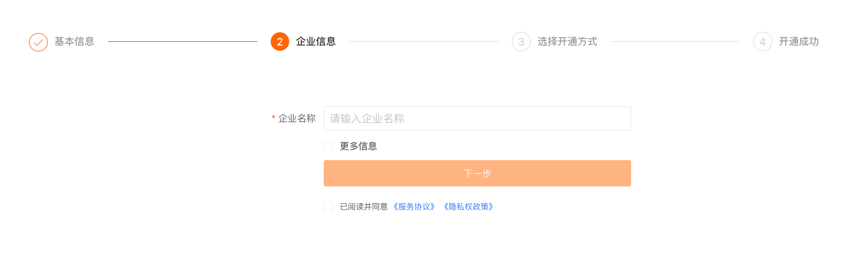868x255 pixels.
Task: Click the 更多信息 label text to expand details
Action: (358, 146)
